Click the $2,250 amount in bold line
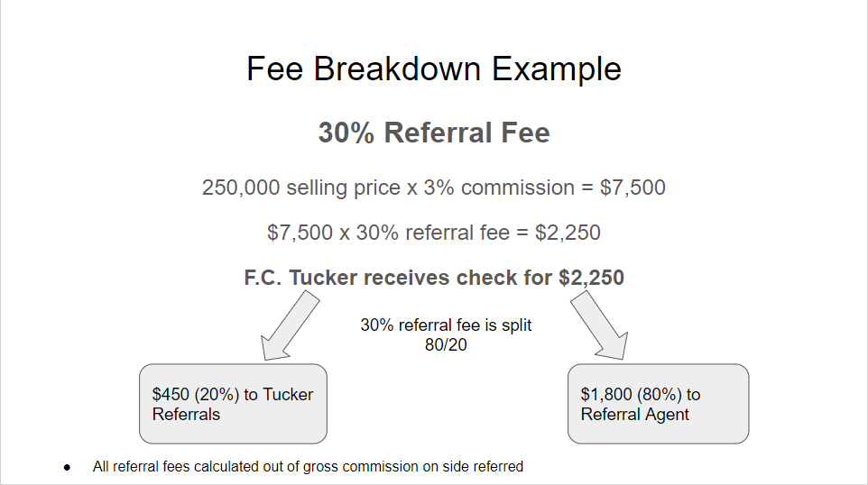Screen dimensions: 868x485 (591, 278)
